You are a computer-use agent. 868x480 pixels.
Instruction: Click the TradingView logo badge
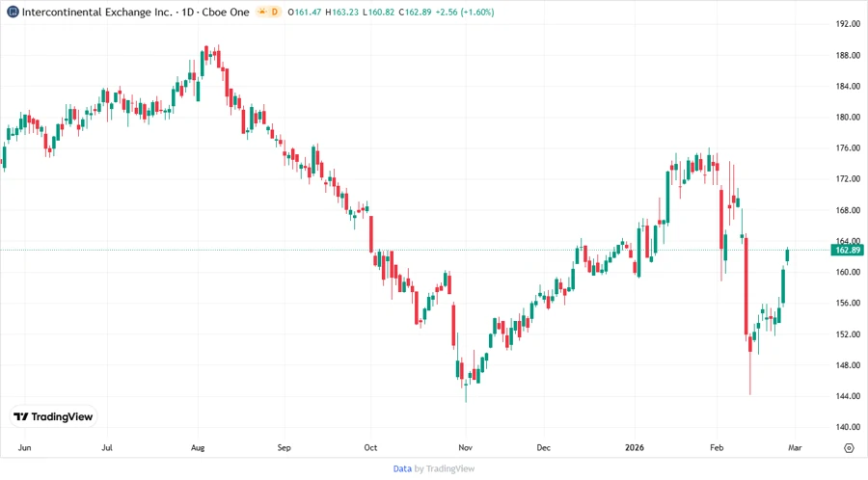click(x=54, y=417)
